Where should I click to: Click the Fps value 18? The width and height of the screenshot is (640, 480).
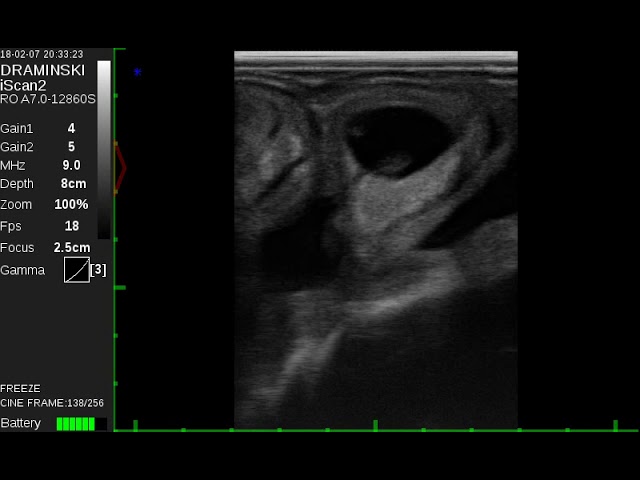click(x=71, y=226)
